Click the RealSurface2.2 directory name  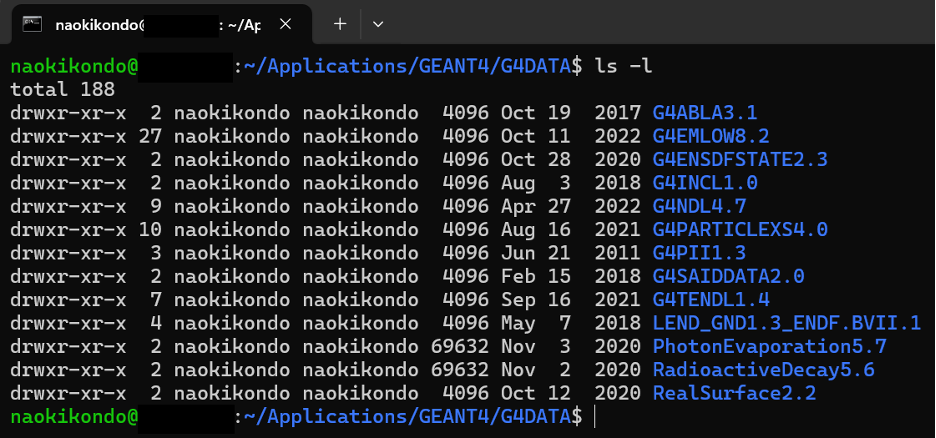pyautogui.click(x=735, y=393)
